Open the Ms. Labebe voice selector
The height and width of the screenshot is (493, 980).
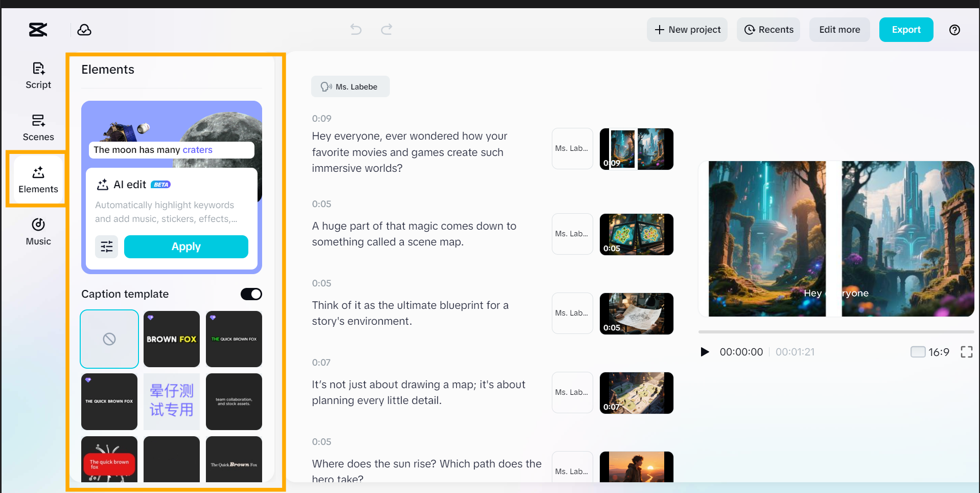(350, 87)
